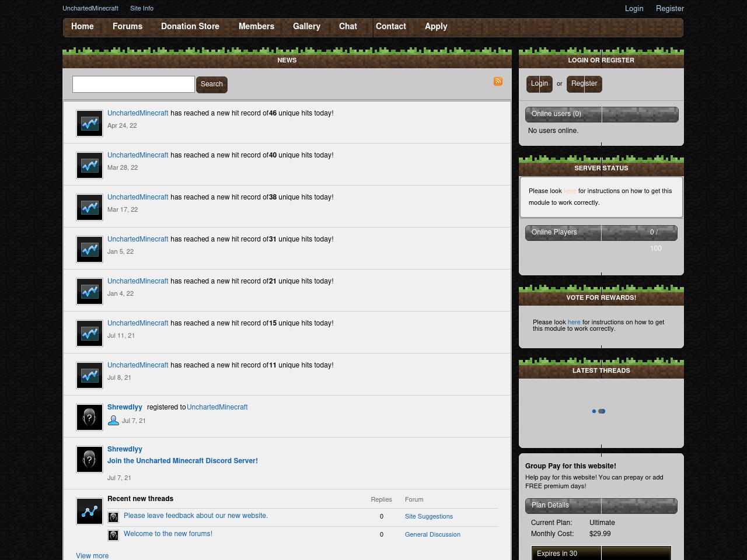Click the stats icon beside 21 unique hits
Image resolution: width=747 pixels, height=560 pixels.
pos(90,291)
